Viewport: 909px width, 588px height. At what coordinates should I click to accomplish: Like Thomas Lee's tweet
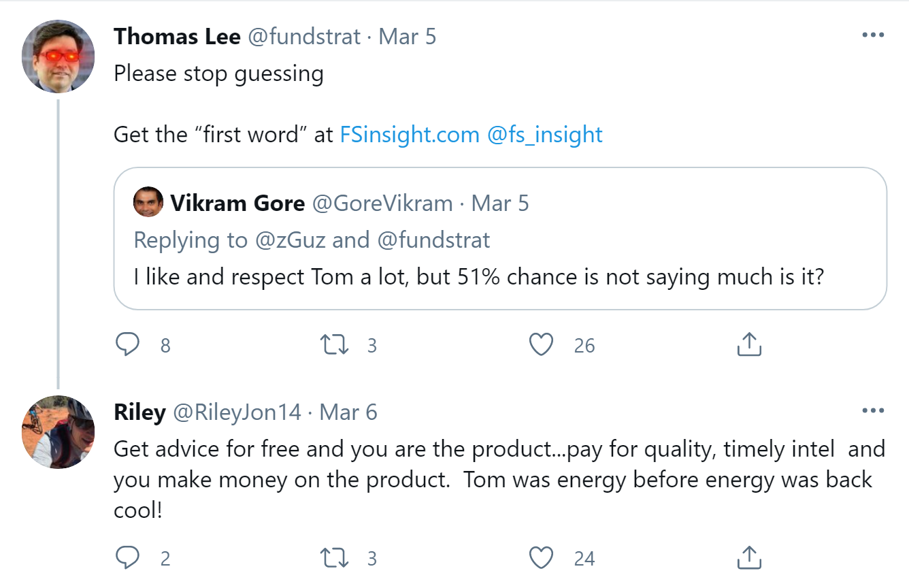click(541, 345)
